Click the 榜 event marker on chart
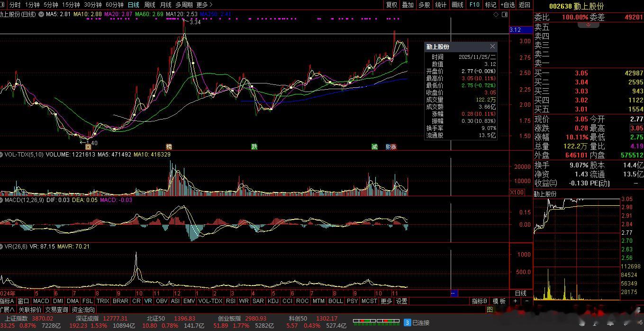644x331 pixels. pyautogui.click(x=169, y=147)
